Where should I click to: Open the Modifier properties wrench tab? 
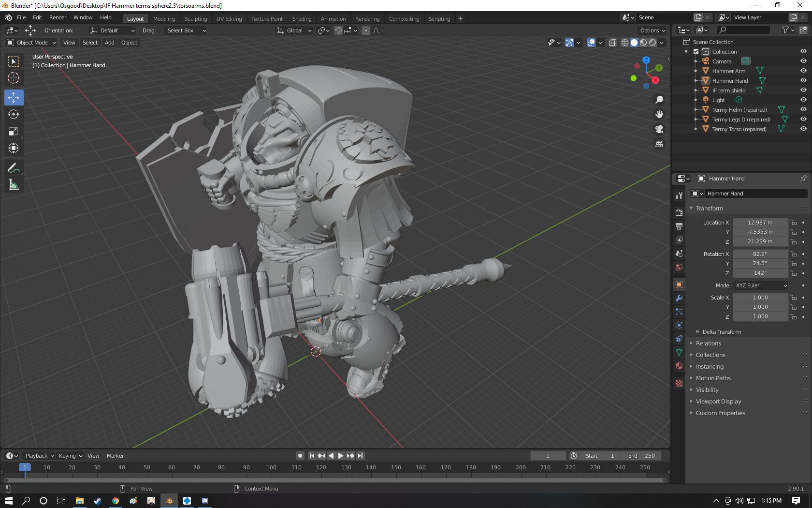pos(679,298)
